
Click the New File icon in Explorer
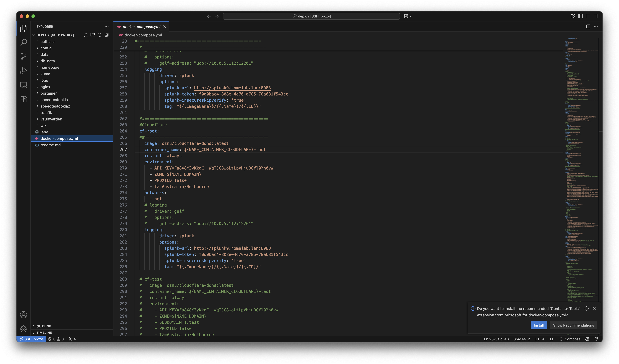point(86,35)
